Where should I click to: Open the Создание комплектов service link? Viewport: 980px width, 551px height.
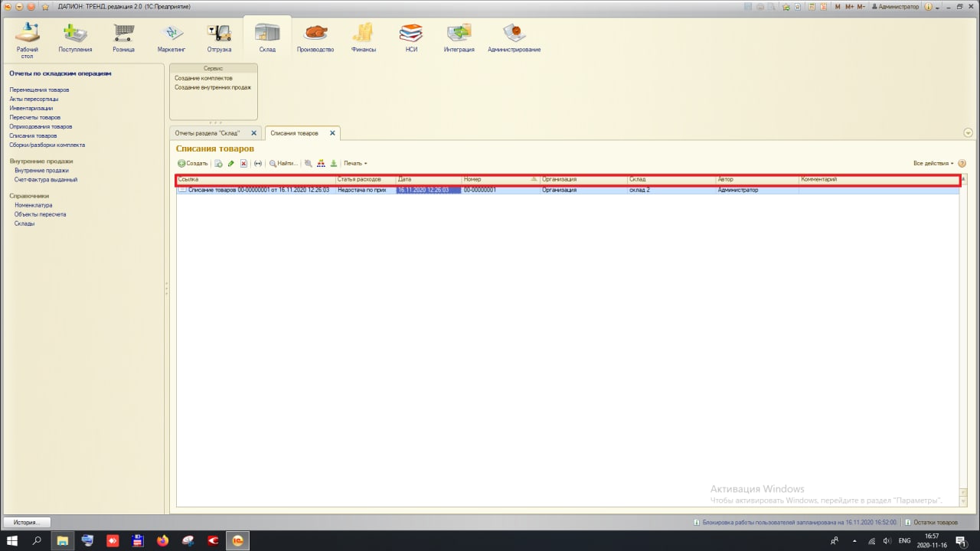tap(204, 78)
